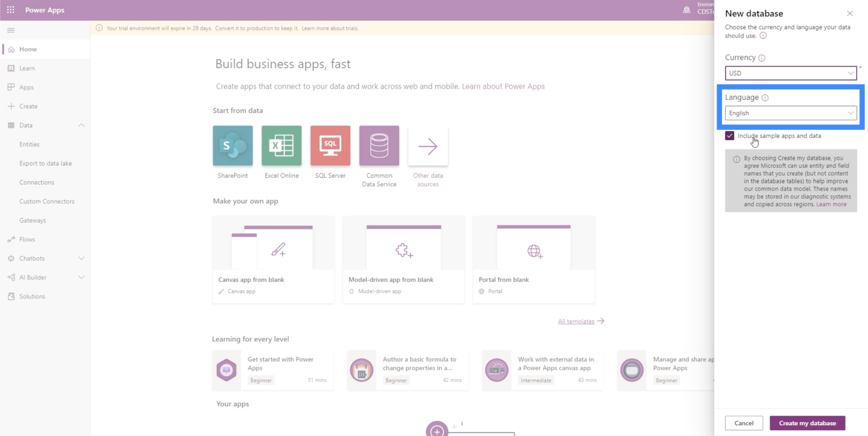Open Entities under Data
Viewport: 868px width, 436px height.
click(29, 144)
